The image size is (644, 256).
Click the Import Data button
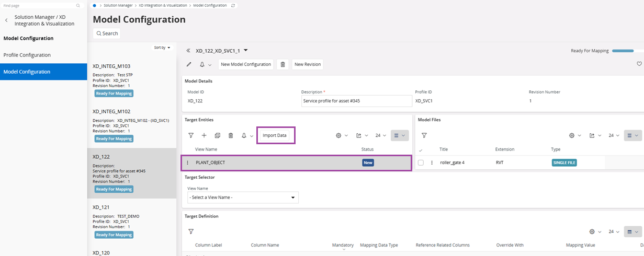pyautogui.click(x=275, y=135)
